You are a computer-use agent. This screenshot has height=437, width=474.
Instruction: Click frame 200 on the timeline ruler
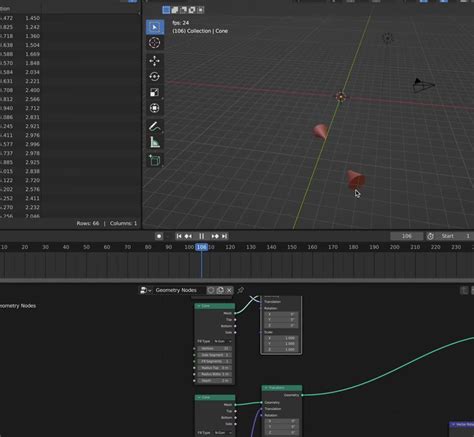tap(395, 247)
